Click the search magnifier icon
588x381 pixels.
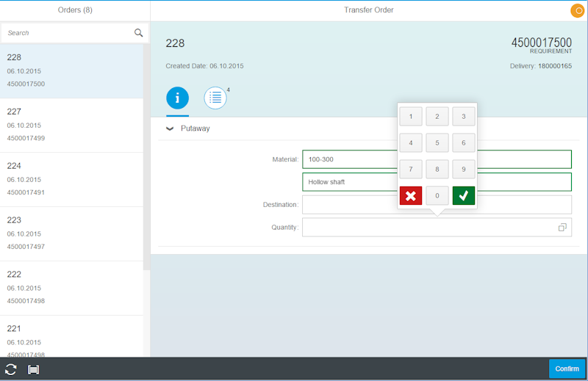click(138, 33)
